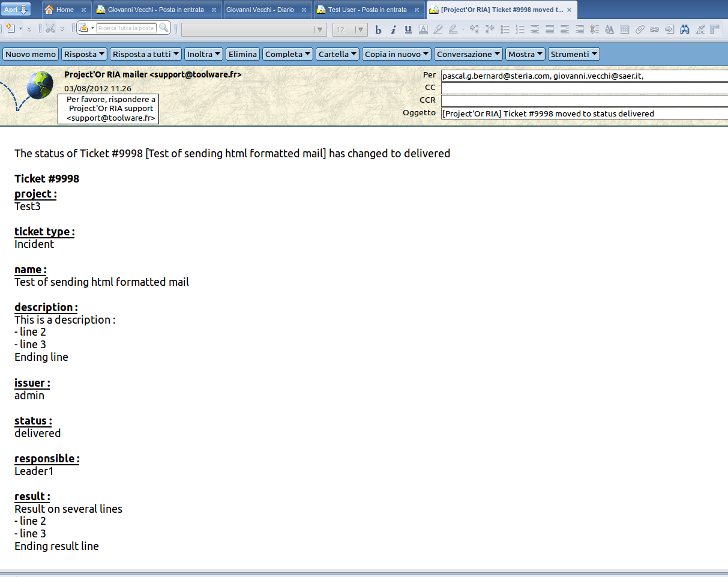Toggle bold formatting
The width and height of the screenshot is (728, 577).
coord(378,29)
